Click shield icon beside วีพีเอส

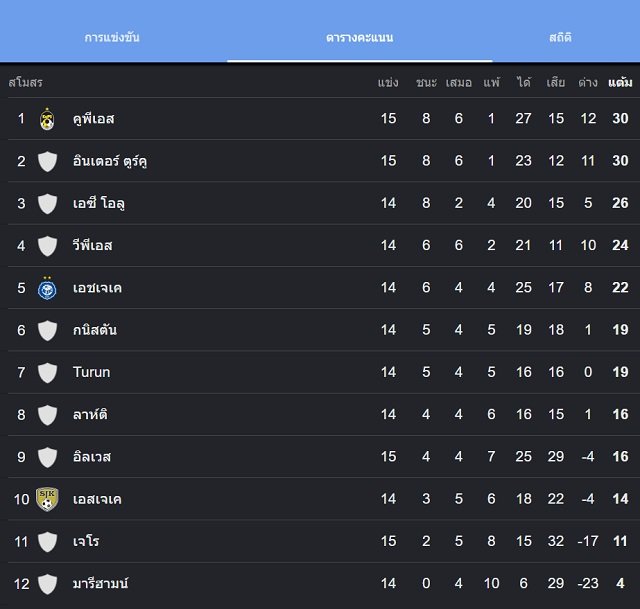47,246
